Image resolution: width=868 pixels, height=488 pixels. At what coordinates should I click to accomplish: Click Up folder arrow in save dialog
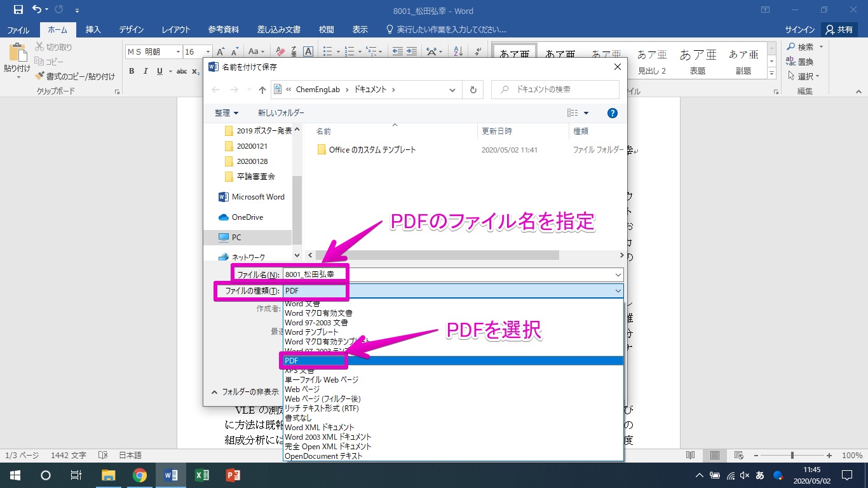point(262,90)
